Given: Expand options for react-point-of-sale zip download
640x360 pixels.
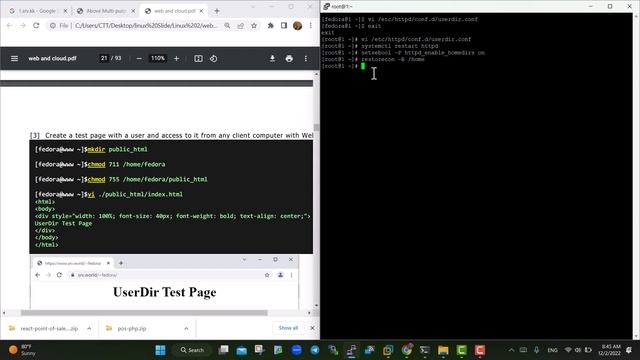Looking at the screenshot, I should click(x=89, y=328).
